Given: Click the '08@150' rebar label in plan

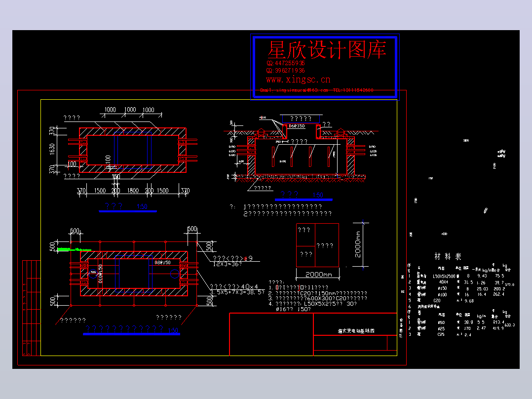Looking at the screenshot, I should (162, 263).
